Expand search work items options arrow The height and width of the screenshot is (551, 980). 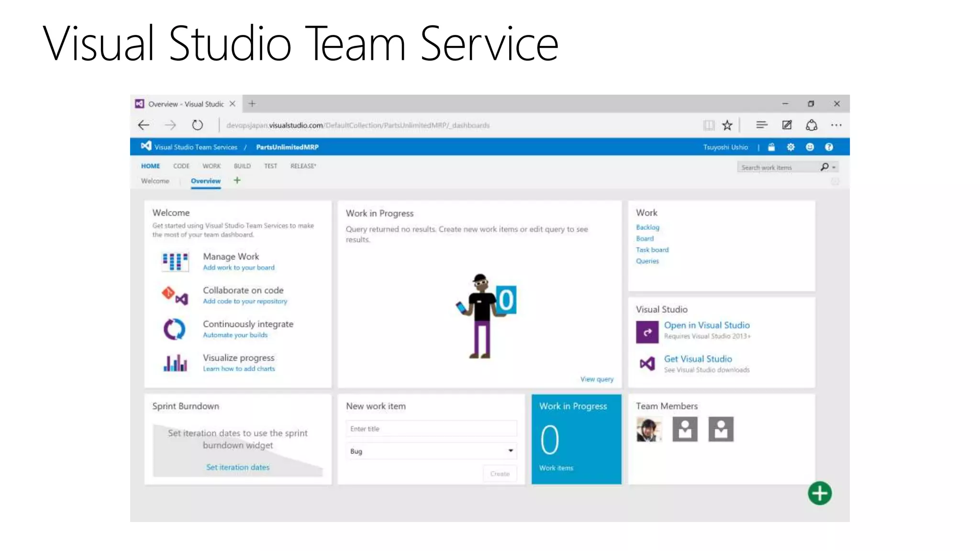click(x=834, y=167)
